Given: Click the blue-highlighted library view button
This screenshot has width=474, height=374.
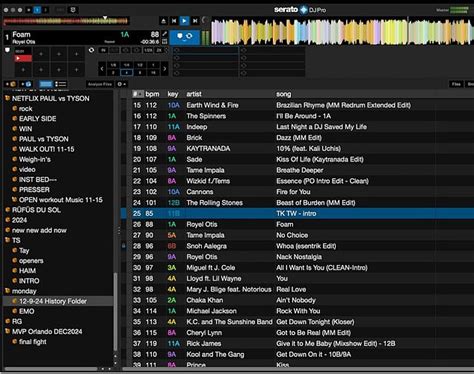Looking at the screenshot, I should click(46, 84).
